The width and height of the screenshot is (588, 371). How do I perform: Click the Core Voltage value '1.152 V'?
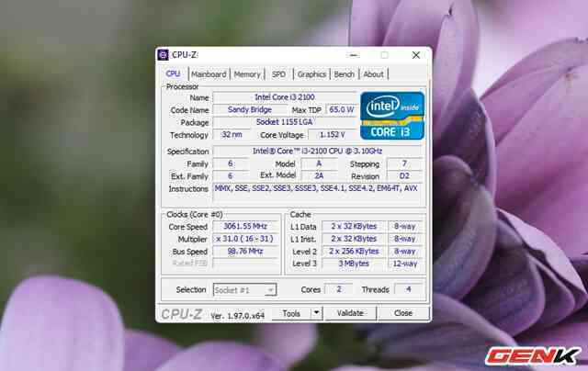click(x=332, y=135)
